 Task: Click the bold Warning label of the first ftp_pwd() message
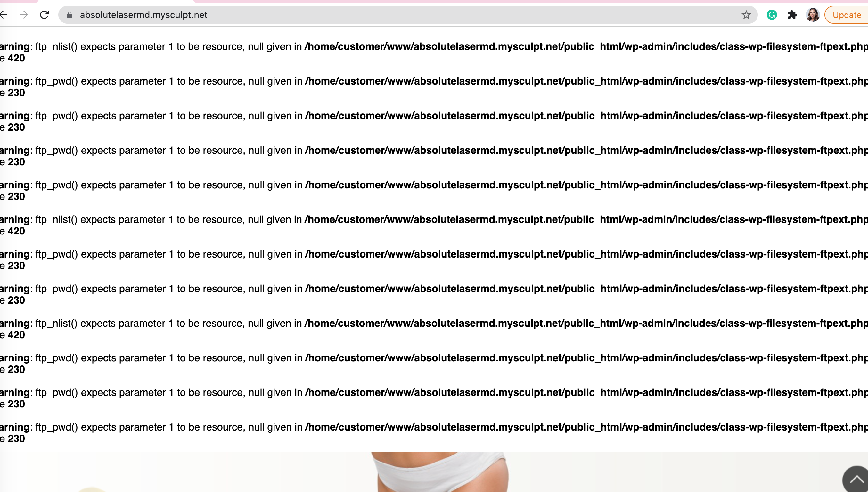(x=15, y=81)
